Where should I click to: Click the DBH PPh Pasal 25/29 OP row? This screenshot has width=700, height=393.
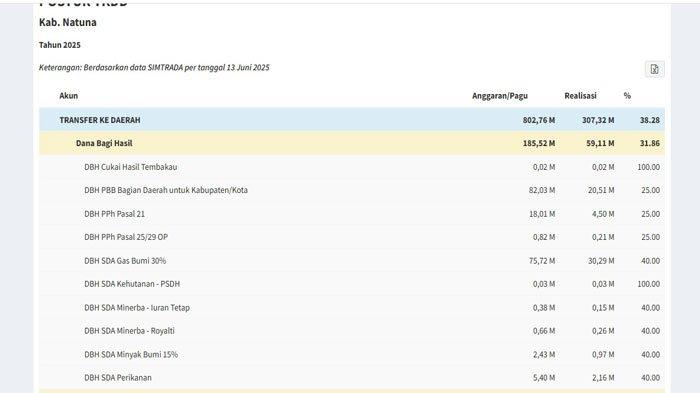coord(352,237)
